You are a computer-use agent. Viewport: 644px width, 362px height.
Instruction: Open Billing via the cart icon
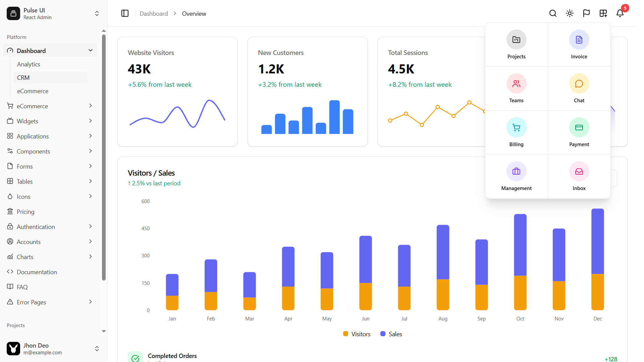(x=516, y=132)
